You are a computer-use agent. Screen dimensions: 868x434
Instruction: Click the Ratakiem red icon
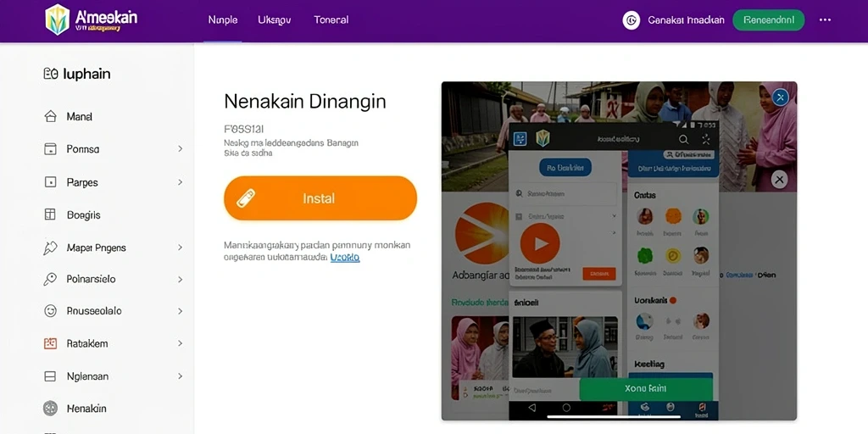click(x=50, y=343)
